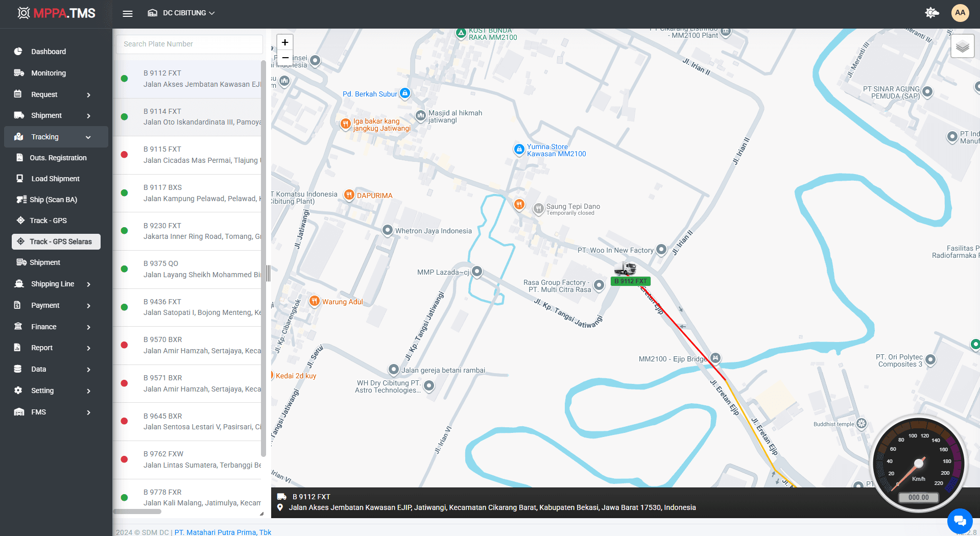Viewport: 980px width, 536px height.
Task: Select Track - GPS Selaras item
Action: [56, 241]
